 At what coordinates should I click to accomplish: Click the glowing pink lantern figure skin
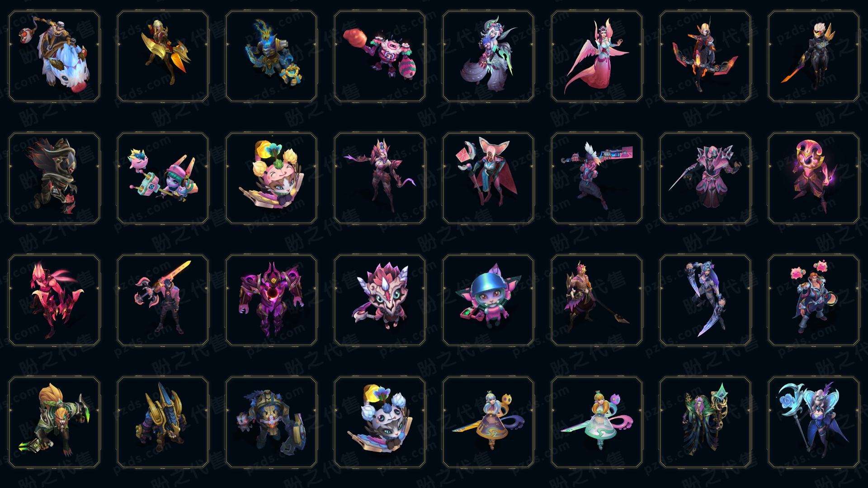point(814,178)
